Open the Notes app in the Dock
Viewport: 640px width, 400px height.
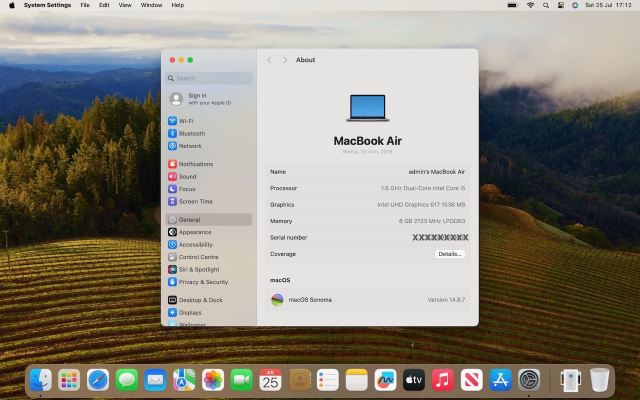coord(357,380)
